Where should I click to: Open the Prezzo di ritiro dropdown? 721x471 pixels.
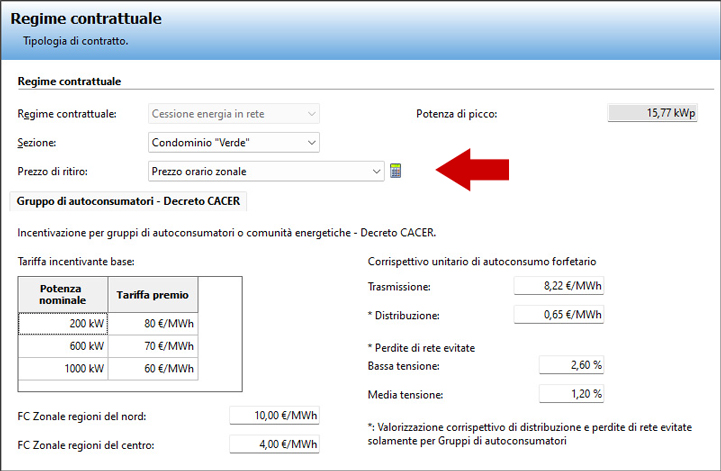[x=376, y=172]
